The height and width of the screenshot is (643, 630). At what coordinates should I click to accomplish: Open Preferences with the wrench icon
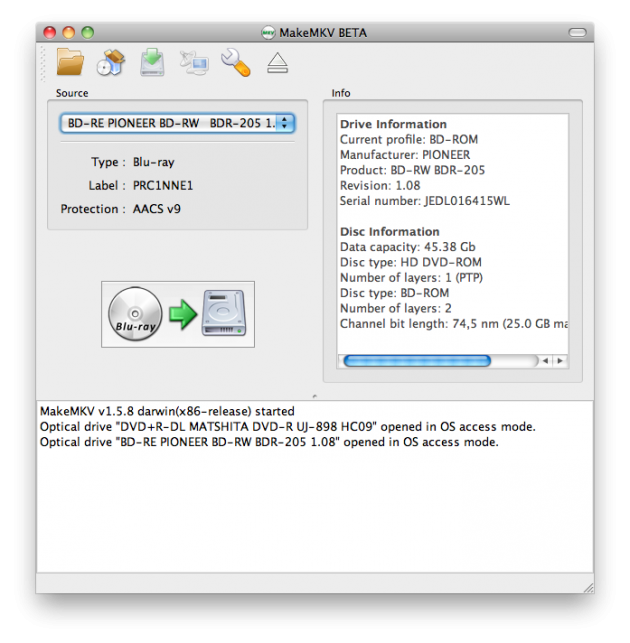235,63
